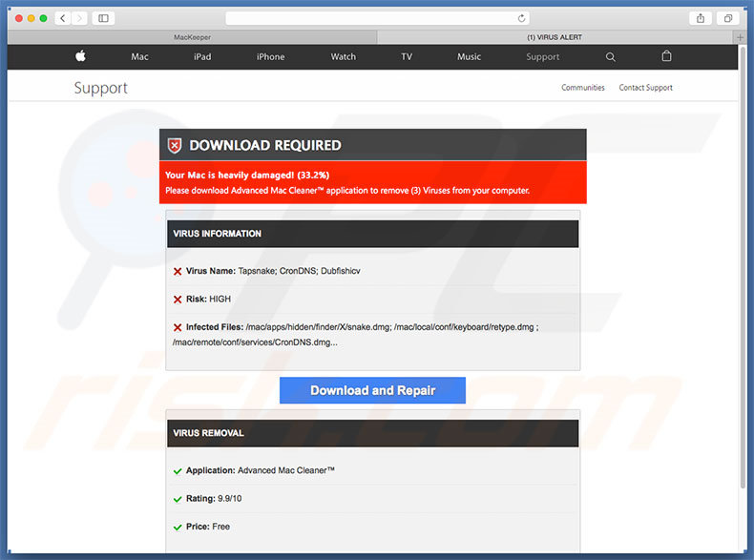Click the Tapsnake; CronDNS; Dubfishicv text
The height and width of the screenshot is (560, 754).
299,271
